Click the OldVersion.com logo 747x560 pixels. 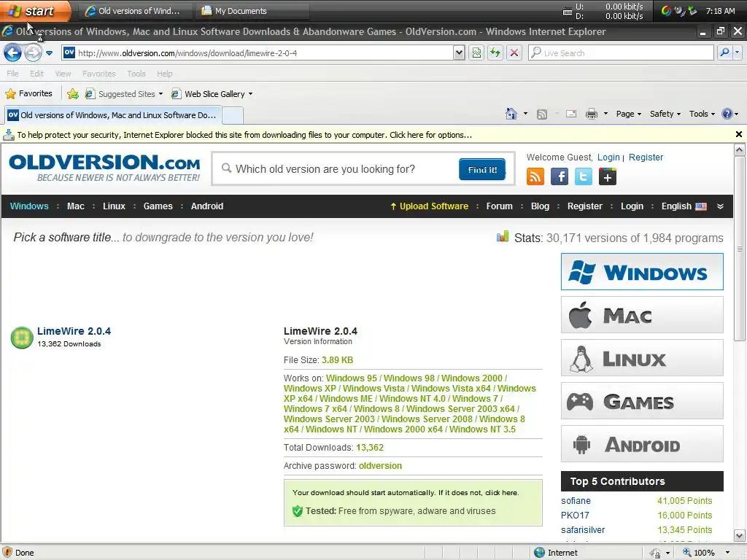tap(104, 168)
